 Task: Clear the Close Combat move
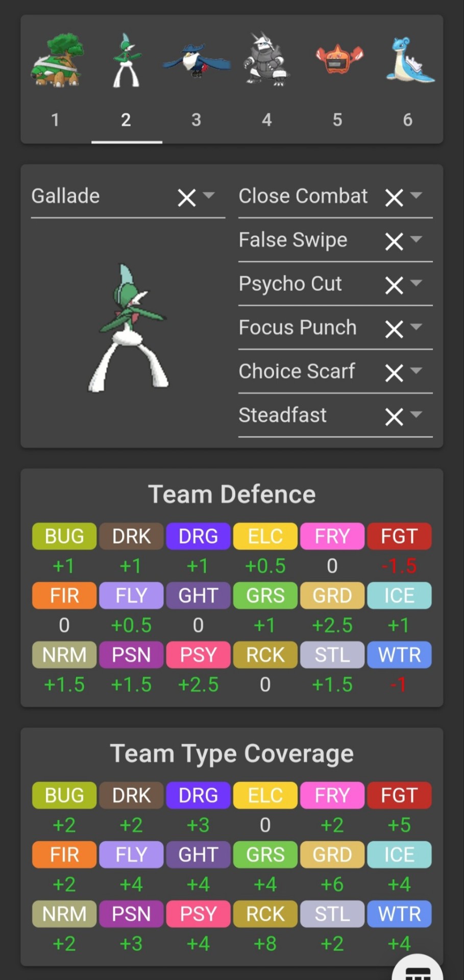coord(394,197)
